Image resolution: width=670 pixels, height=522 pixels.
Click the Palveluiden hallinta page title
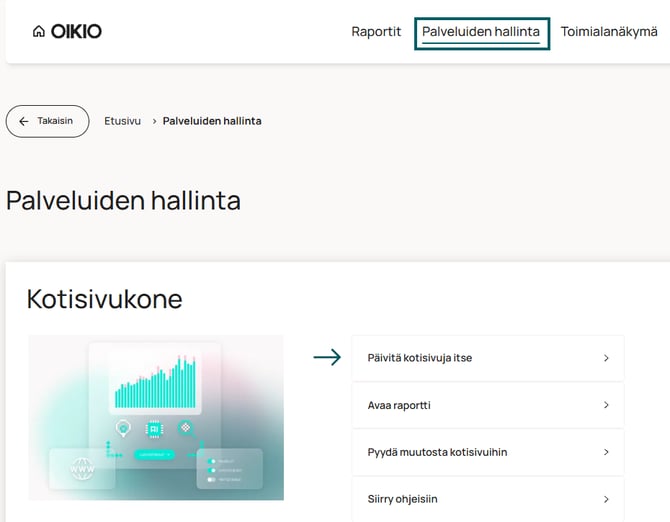point(123,200)
